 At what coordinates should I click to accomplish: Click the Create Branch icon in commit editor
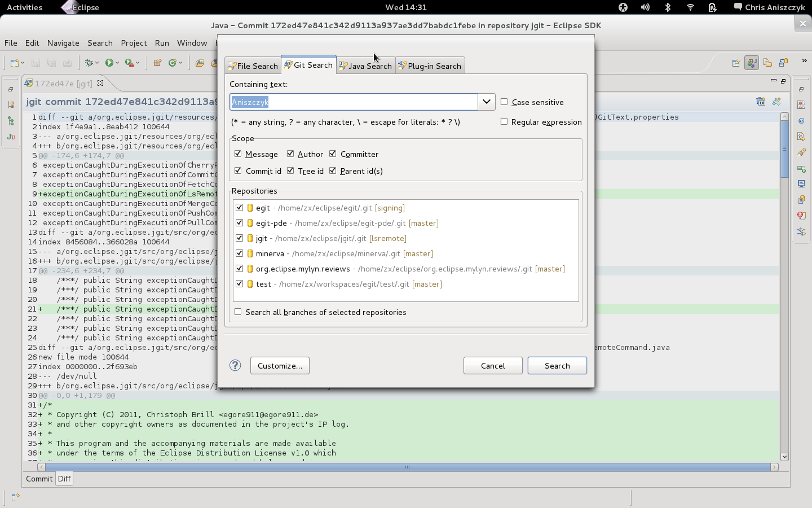pos(776,102)
